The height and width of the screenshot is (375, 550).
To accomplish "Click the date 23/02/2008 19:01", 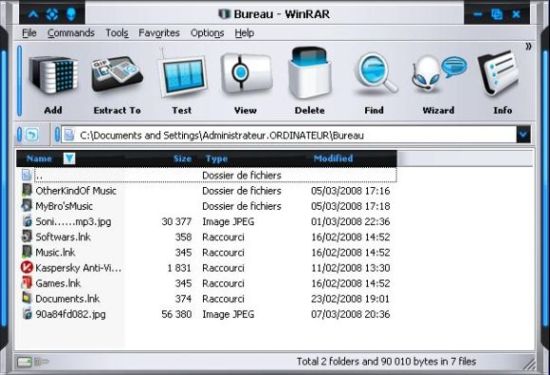I will point(350,299).
